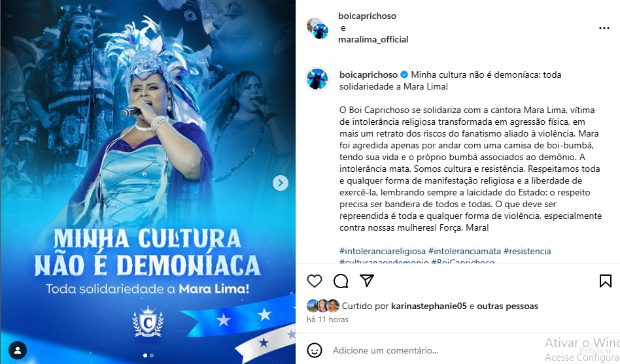This screenshot has width=620, height=364.
Task: Open the emoji picker smiley icon
Action: (x=315, y=350)
